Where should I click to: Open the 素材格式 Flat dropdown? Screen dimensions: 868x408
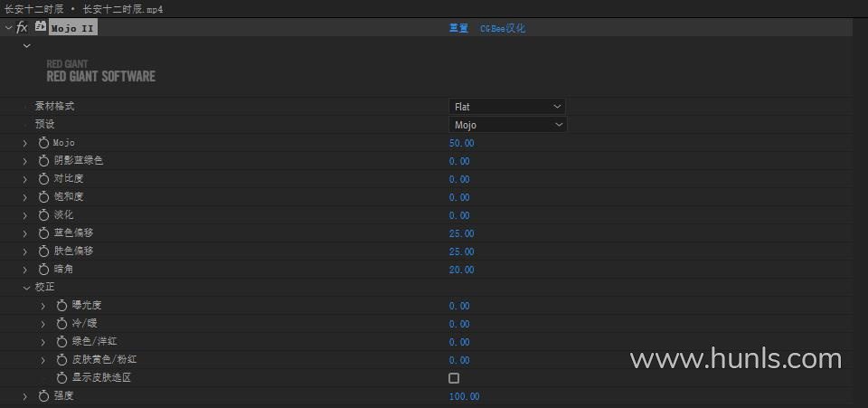tap(507, 106)
